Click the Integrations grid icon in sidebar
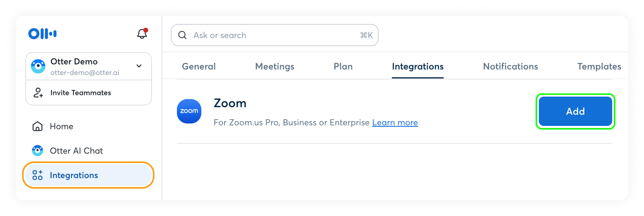This screenshot has width=644, height=216. coord(37,175)
